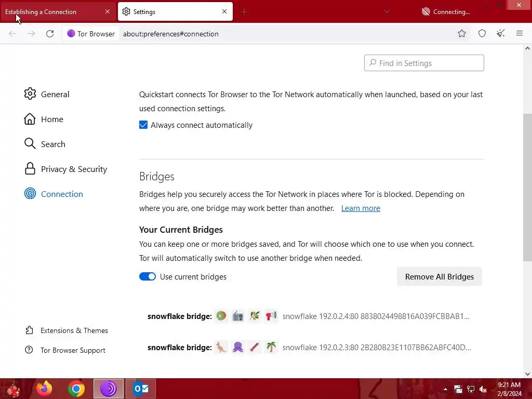Image resolution: width=532 pixels, height=399 pixels.
Task: Show hidden system tray icons arrow
Action: pos(445,389)
